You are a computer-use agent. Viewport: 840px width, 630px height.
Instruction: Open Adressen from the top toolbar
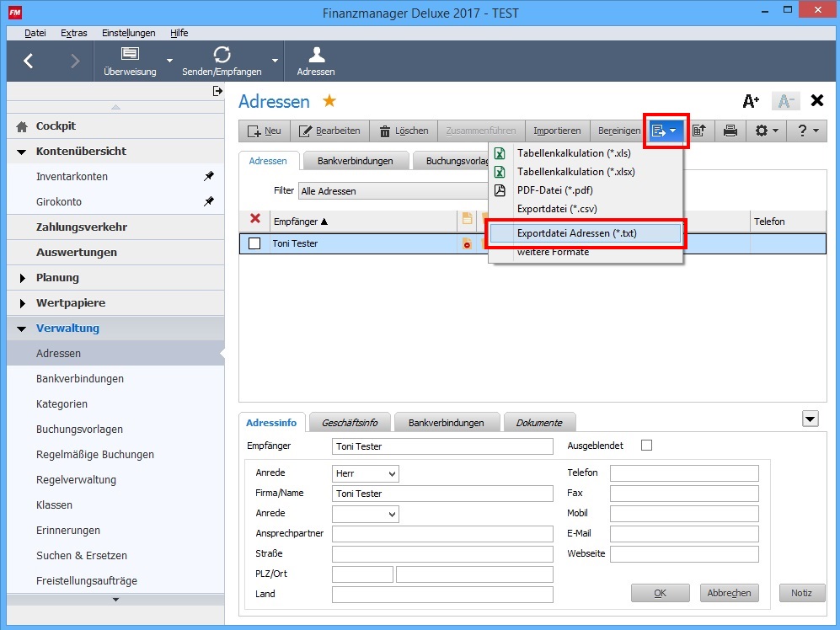(x=316, y=61)
